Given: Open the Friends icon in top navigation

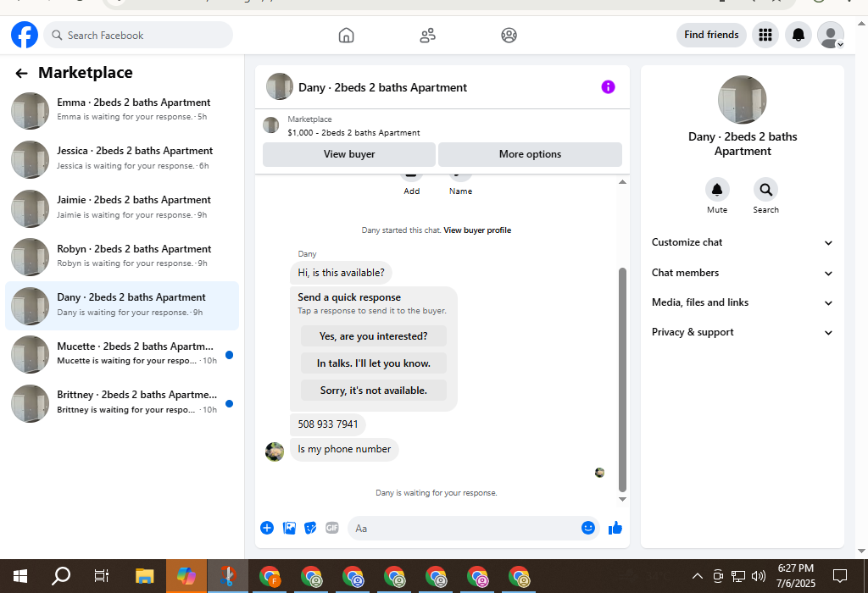Looking at the screenshot, I should [x=427, y=36].
